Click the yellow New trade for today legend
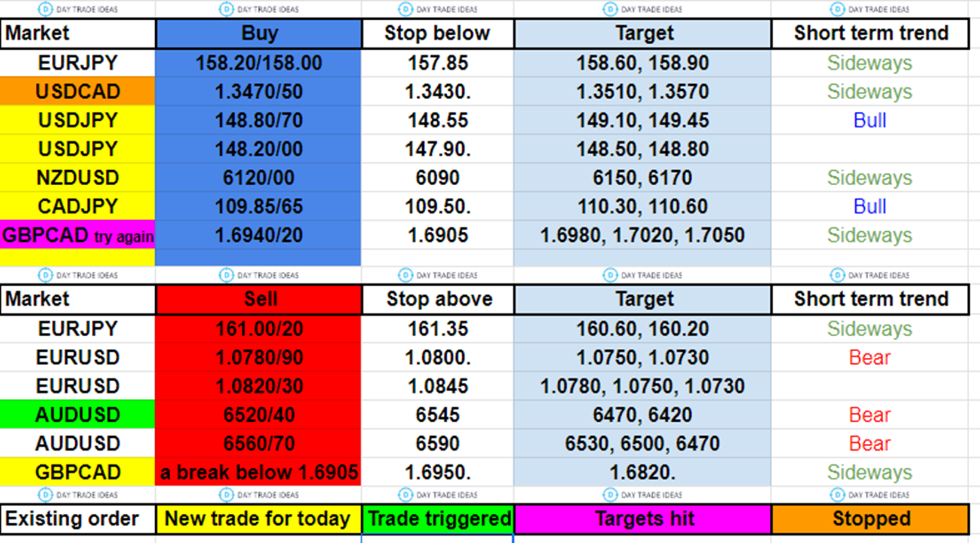This screenshot has height=543, width=980. pos(258,519)
